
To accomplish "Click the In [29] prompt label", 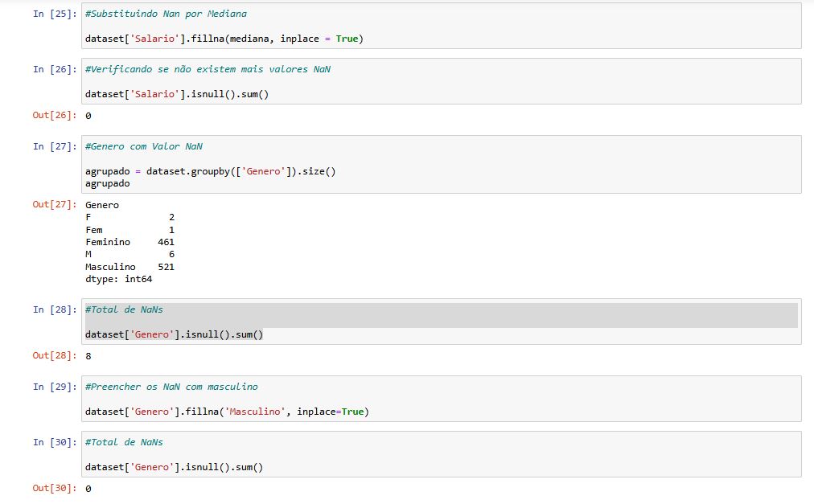I will (55, 387).
